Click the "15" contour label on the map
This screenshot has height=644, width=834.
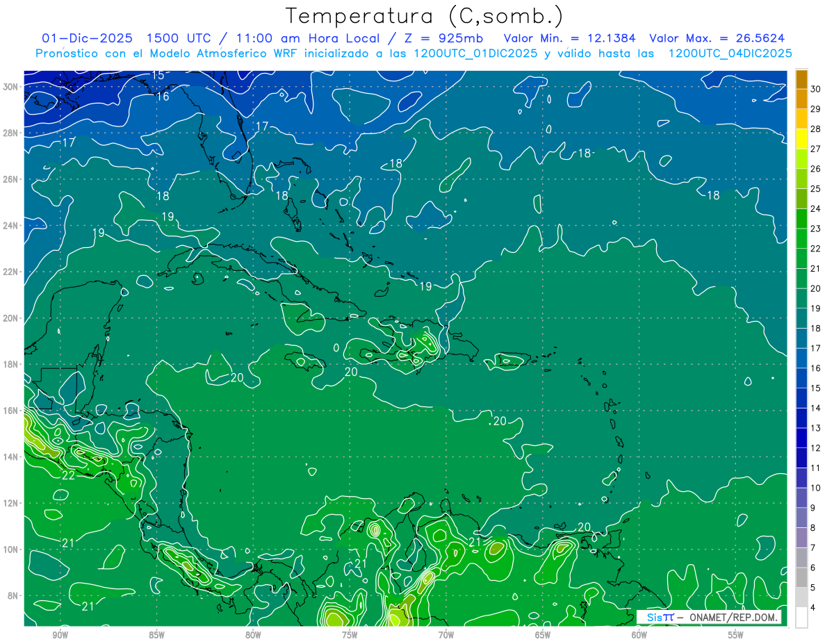point(158,75)
